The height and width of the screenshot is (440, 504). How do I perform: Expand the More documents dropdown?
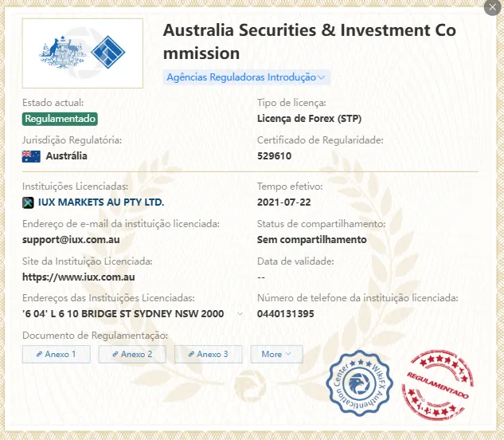pos(277,355)
